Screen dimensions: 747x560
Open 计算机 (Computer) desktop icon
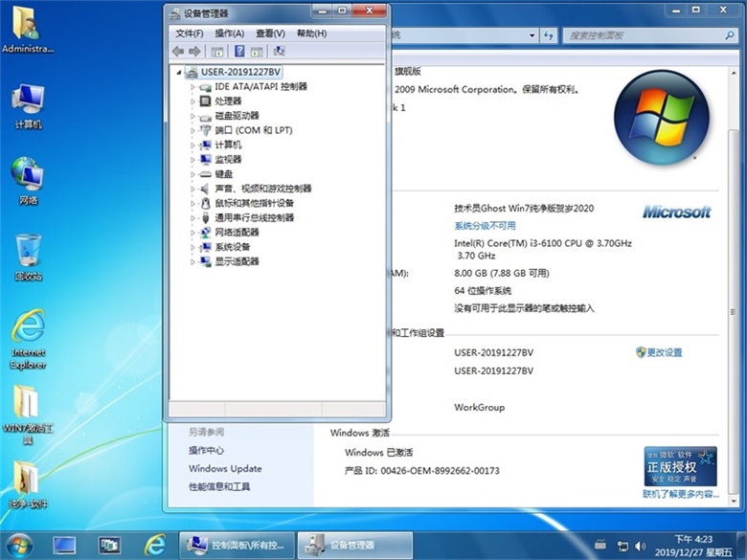[x=28, y=105]
